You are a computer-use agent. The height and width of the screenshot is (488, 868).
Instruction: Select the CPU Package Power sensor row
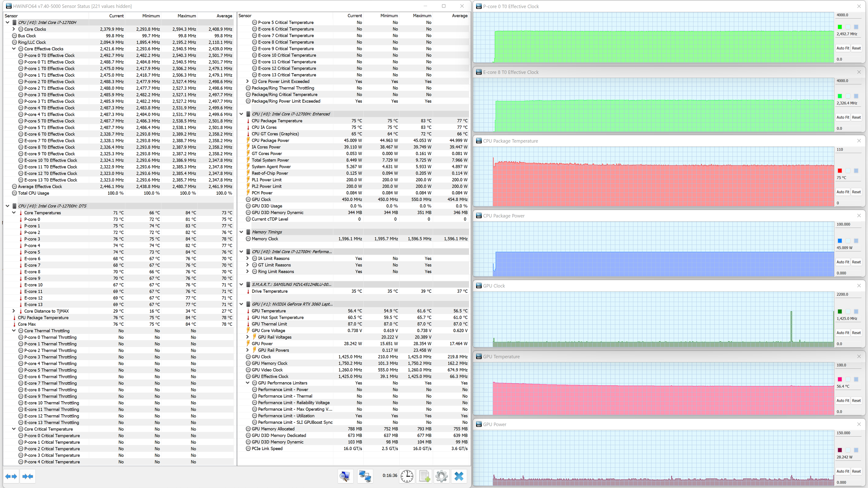[270, 140]
